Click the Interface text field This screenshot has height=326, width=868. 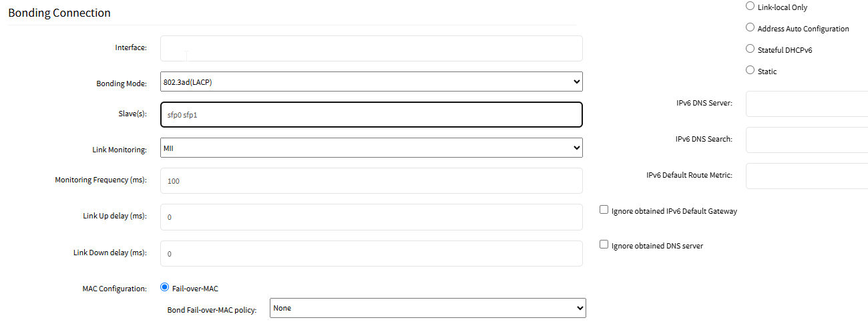371,48
